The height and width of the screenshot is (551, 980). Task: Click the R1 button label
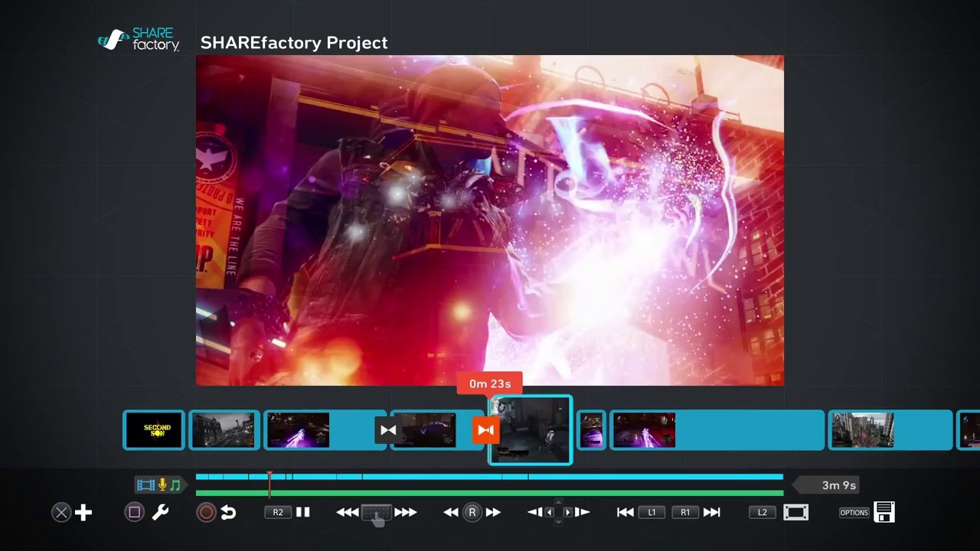point(685,513)
